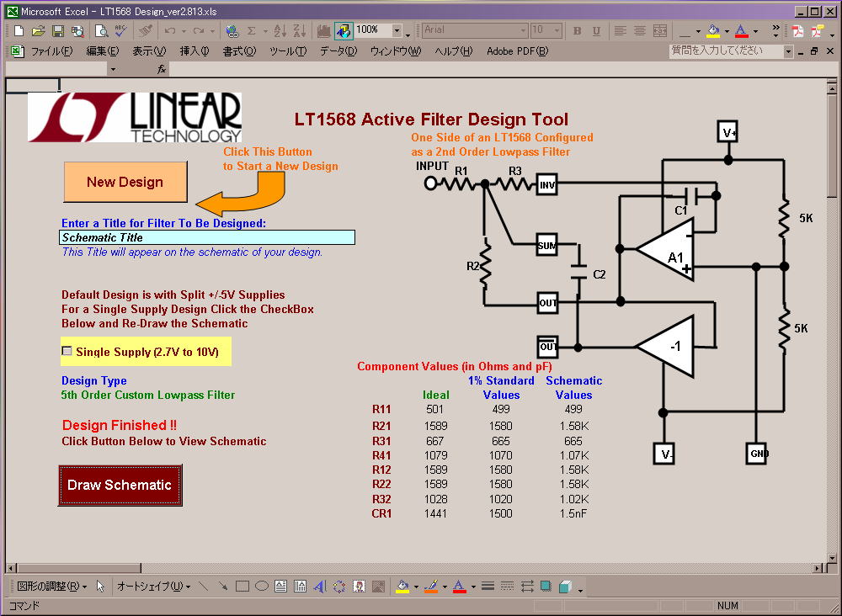The height and width of the screenshot is (616, 842).
Task: Select the Line drawing tool
Action: coord(203,587)
